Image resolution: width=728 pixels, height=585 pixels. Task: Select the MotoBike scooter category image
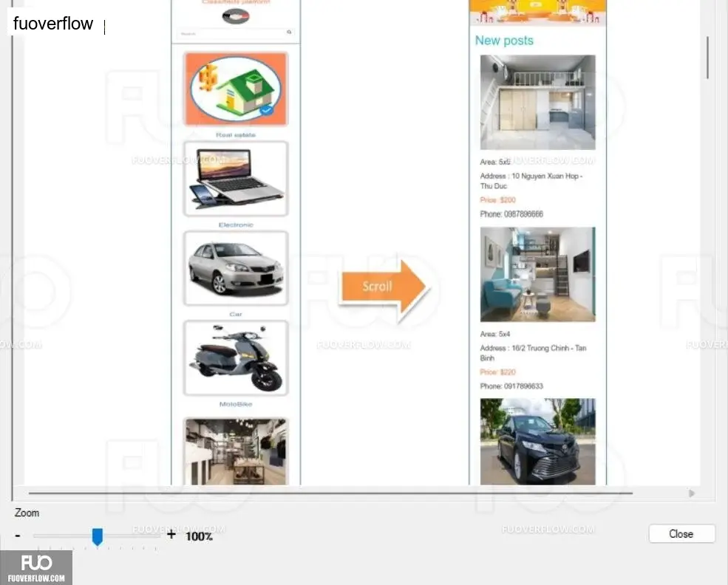(x=236, y=357)
